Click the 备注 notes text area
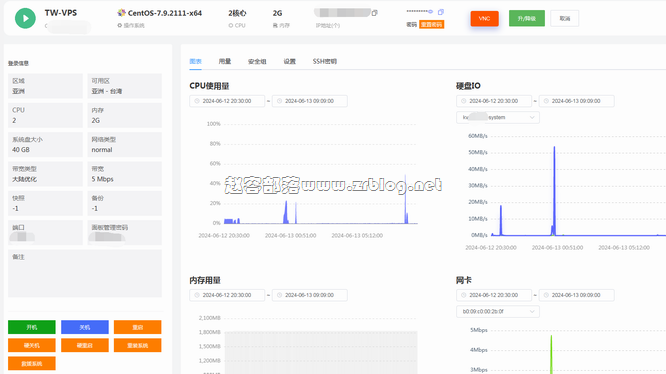666x374 pixels. [x=85, y=273]
